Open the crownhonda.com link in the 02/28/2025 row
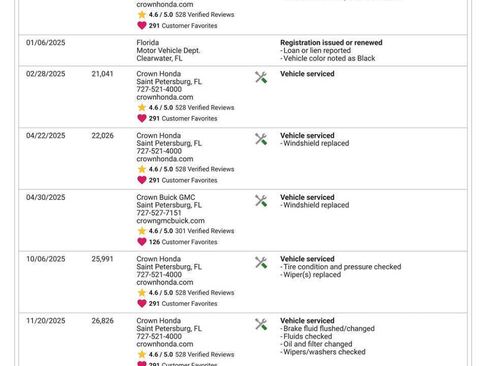 [x=165, y=97]
